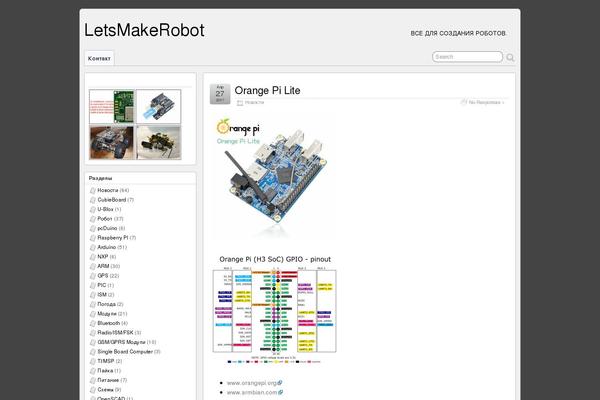Click the No Responses comments link
Image resolution: width=600 pixels, height=400 pixels.
point(486,102)
